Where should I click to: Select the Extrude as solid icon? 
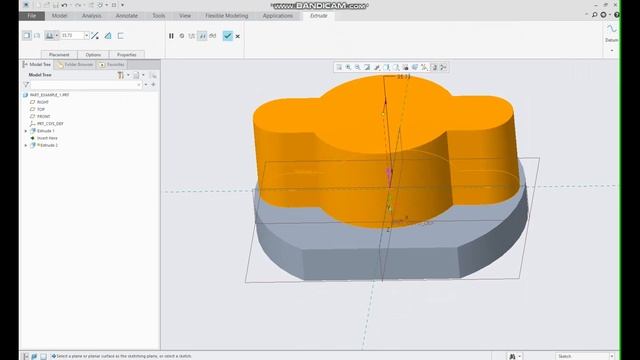[x=27, y=36]
